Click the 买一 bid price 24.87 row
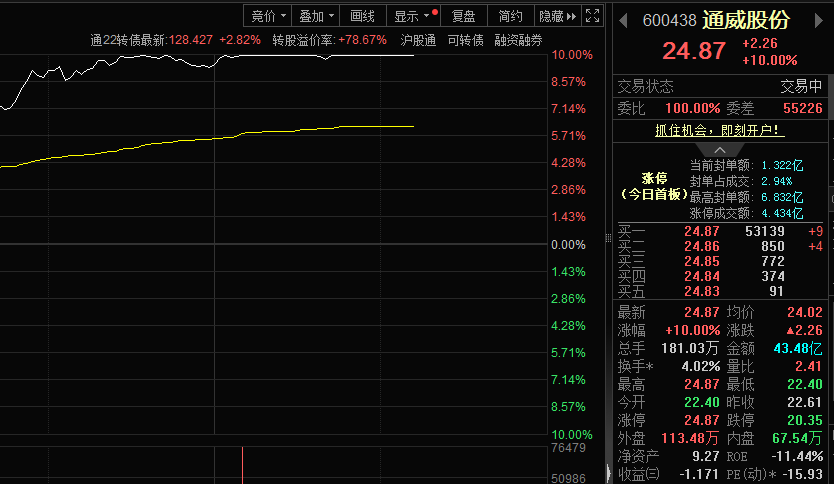 click(701, 231)
